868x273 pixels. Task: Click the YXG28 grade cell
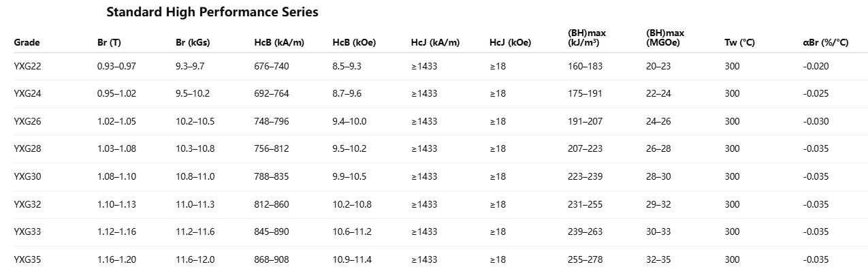click(27, 148)
